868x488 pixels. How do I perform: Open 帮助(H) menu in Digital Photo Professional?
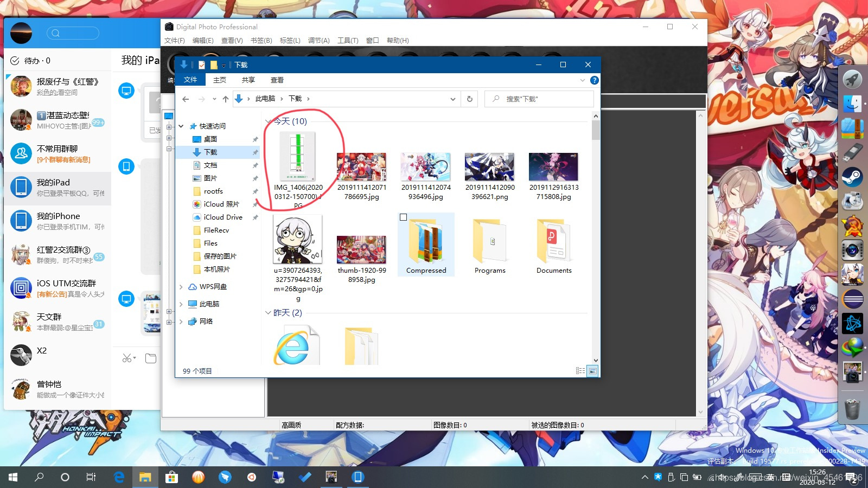tap(398, 41)
